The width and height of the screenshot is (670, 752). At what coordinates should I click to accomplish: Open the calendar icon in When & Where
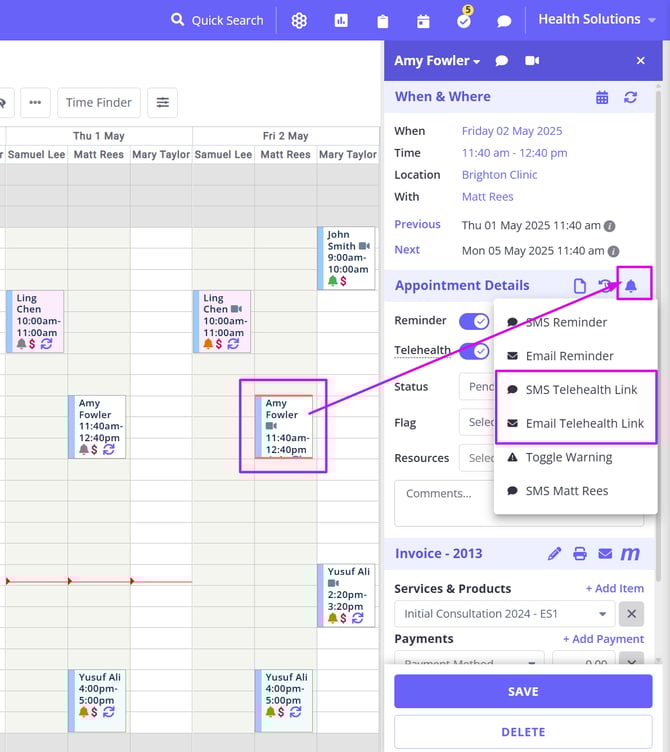[602, 97]
